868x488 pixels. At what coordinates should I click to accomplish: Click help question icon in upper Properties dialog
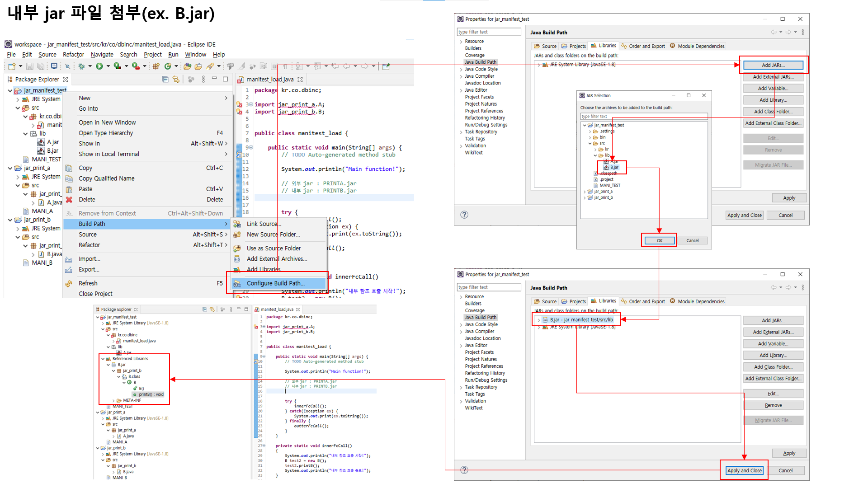(x=464, y=215)
